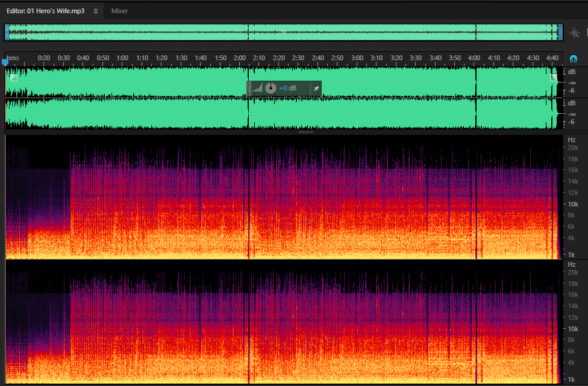The image size is (588, 386).
Task: Click the HUD grip handle
Action: tap(249, 89)
